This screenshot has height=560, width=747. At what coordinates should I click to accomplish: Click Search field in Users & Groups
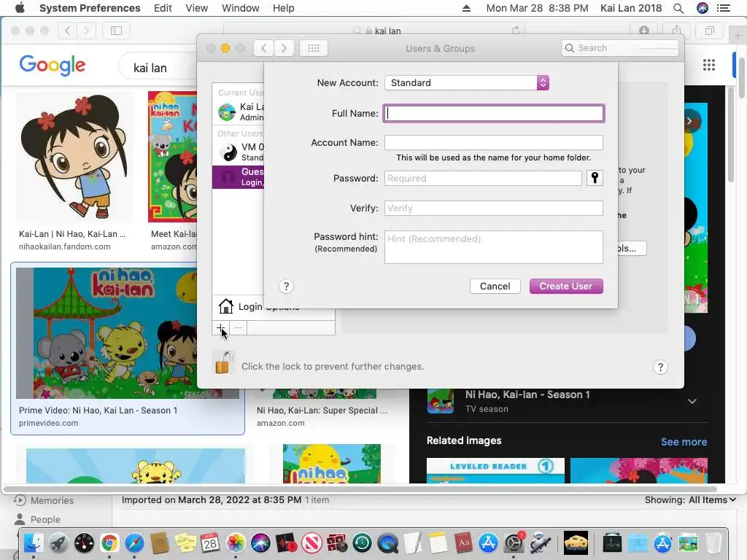pos(620,48)
